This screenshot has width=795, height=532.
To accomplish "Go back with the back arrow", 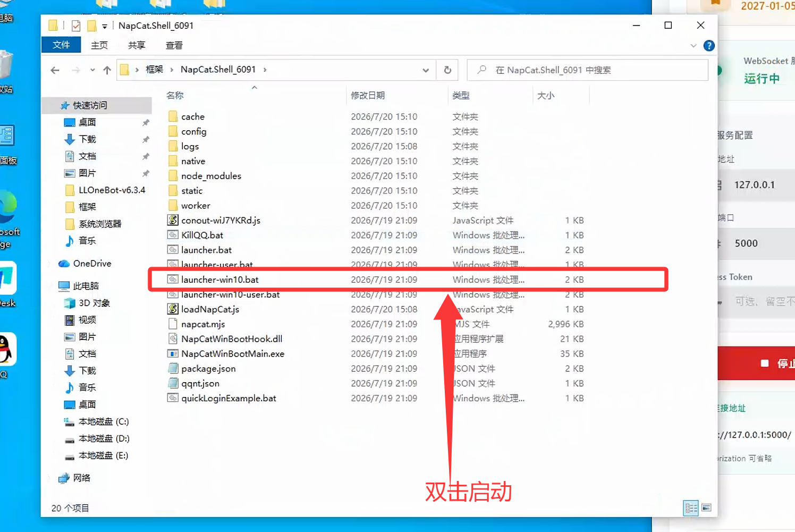I will (55, 70).
